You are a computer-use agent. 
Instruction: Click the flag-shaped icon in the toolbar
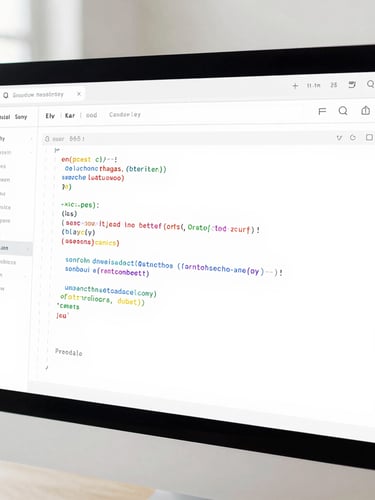tap(322, 111)
